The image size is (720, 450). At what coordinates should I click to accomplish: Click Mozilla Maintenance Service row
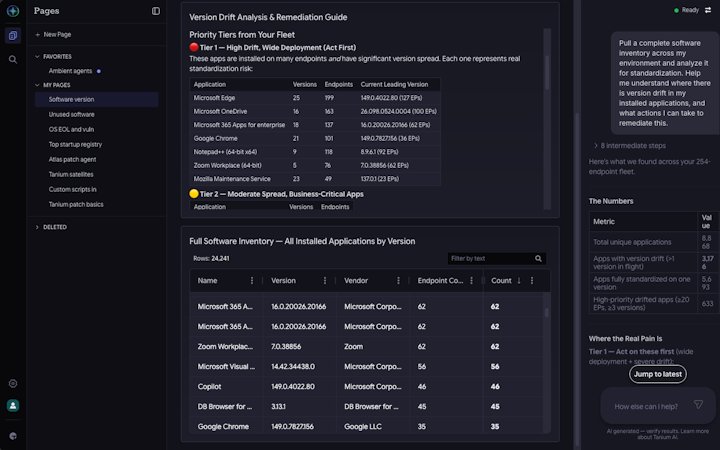(x=315, y=179)
